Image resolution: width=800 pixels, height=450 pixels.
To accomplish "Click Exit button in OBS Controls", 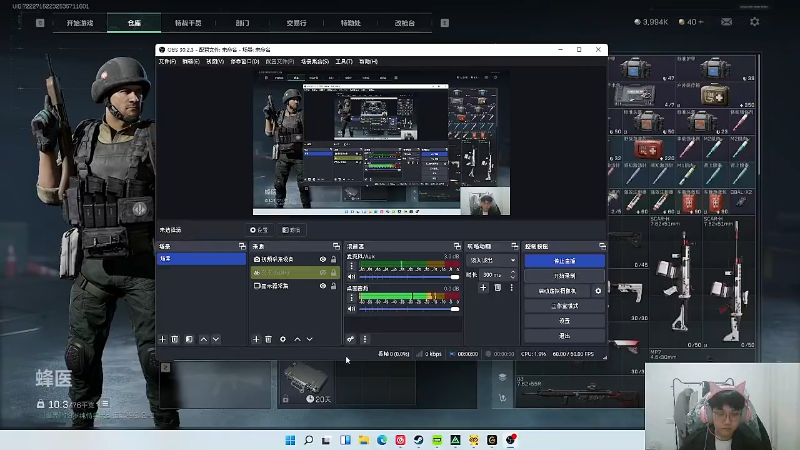I will [564, 336].
